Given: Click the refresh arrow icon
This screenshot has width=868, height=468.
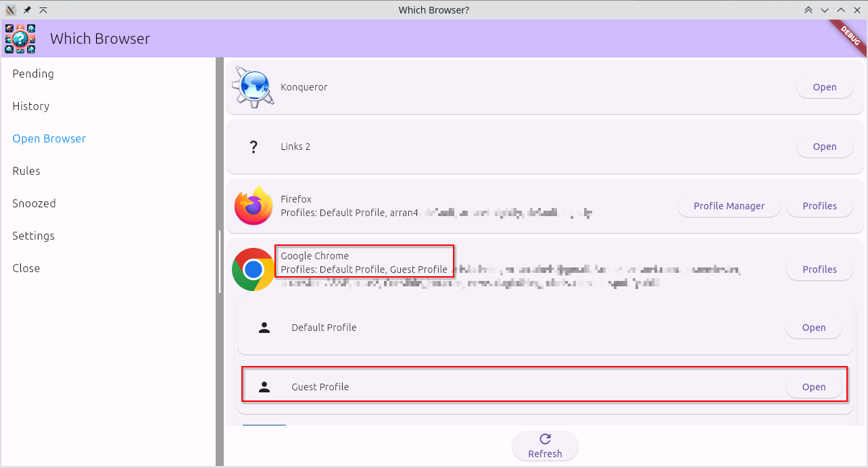Looking at the screenshot, I should pyautogui.click(x=545, y=439).
